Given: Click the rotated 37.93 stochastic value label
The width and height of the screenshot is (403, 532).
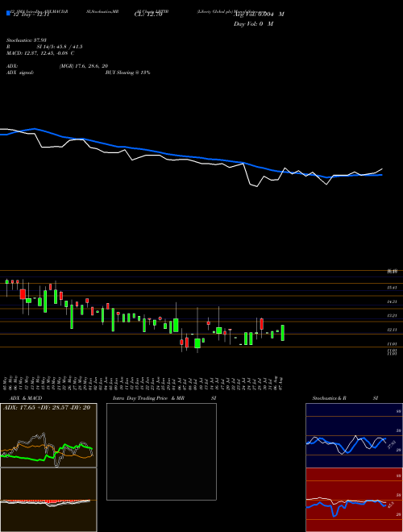Looking at the screenshot, I should 390,444.
